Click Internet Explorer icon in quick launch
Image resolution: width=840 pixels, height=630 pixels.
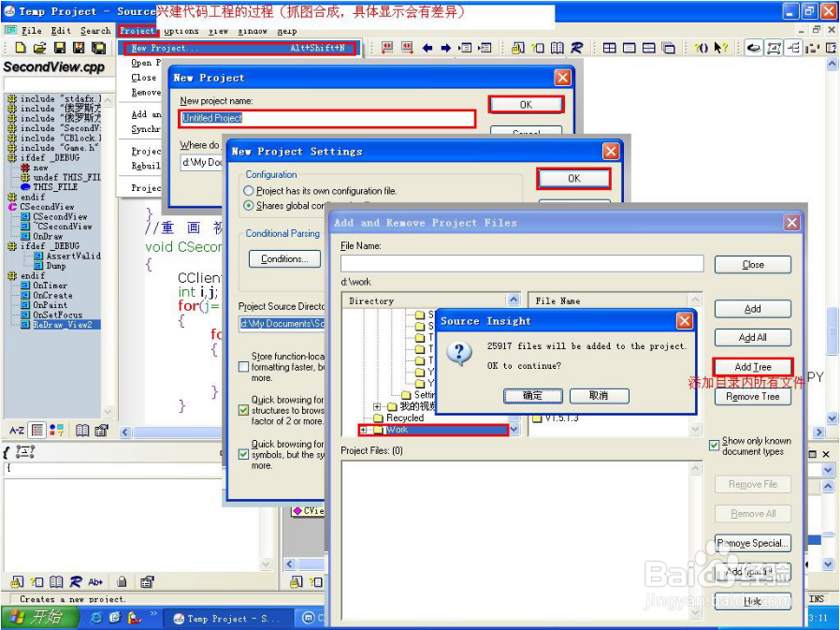tap(96, 618)
